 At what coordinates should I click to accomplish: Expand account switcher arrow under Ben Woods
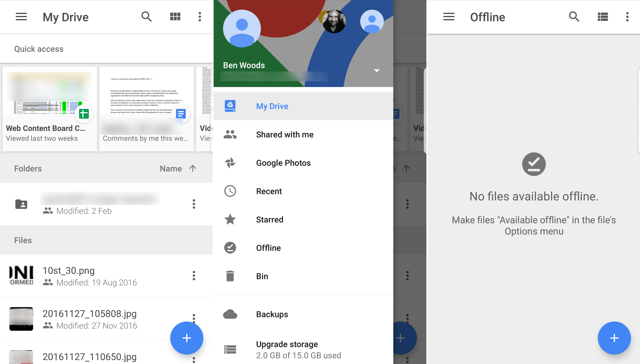(377, 71)
